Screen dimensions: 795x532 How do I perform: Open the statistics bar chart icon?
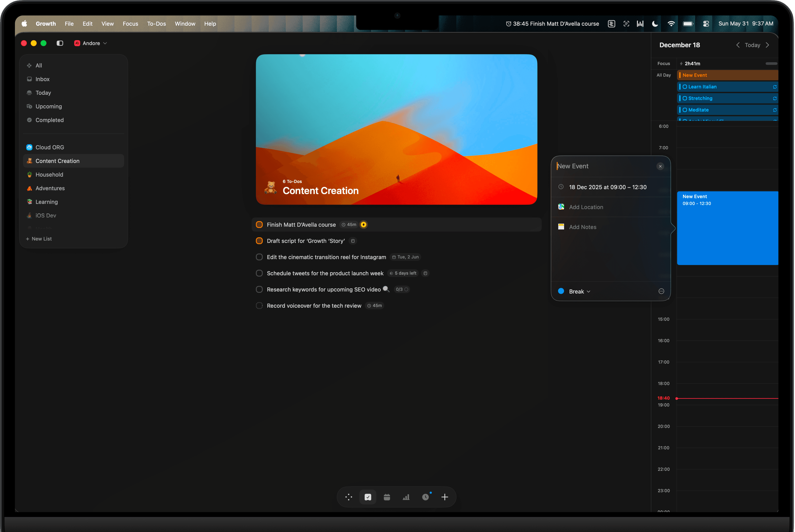click(406, 497)
